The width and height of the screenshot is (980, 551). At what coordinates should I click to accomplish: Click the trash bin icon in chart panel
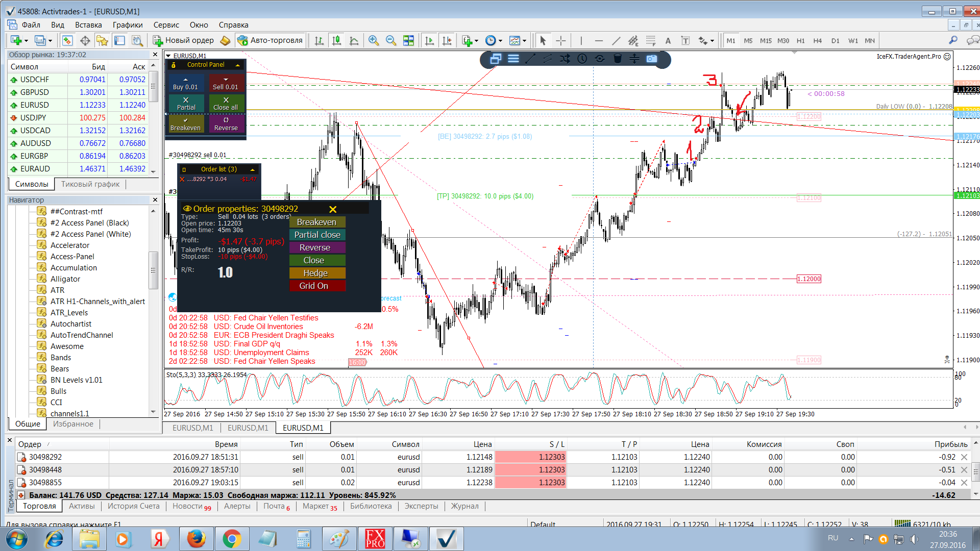[617, 59]
